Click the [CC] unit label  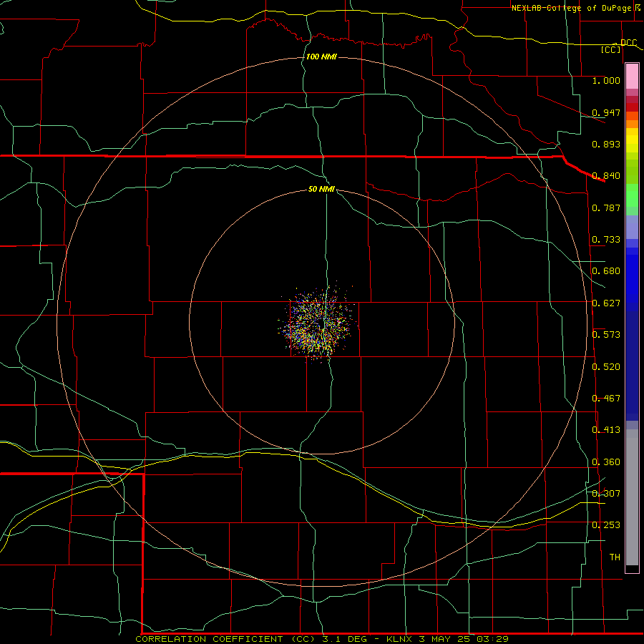click(x=611, y=49)
